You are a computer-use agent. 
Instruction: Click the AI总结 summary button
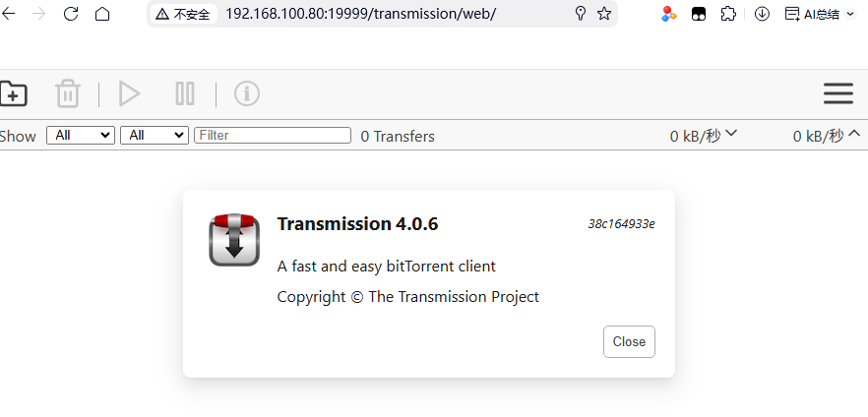[819, 14]
